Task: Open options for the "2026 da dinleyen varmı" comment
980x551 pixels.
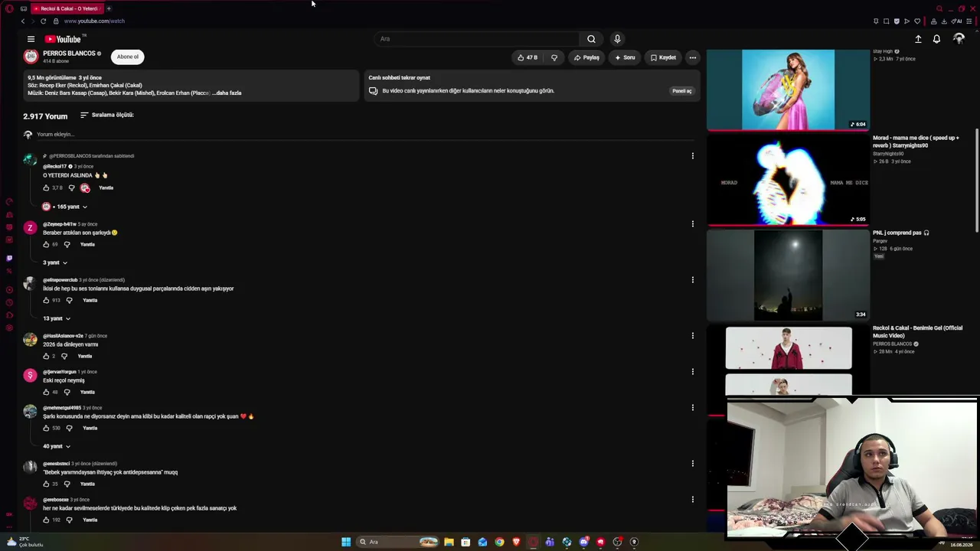Action: pos(693,336)
